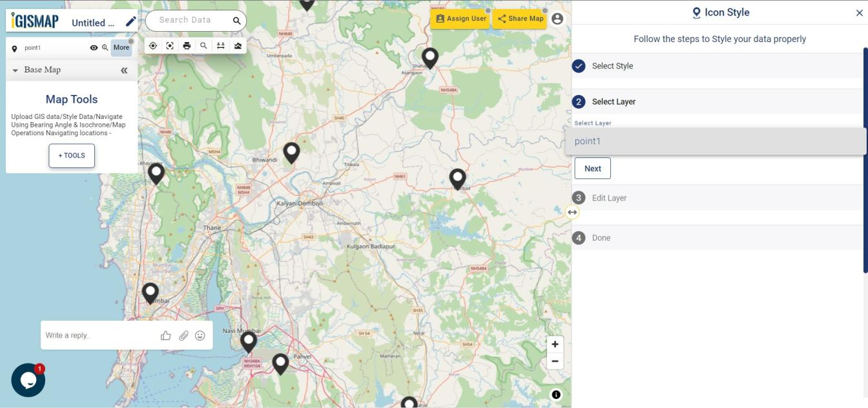Click the IGISMAP logo
868x408 pixels.
pyautogui.click(x=35, y=21)
